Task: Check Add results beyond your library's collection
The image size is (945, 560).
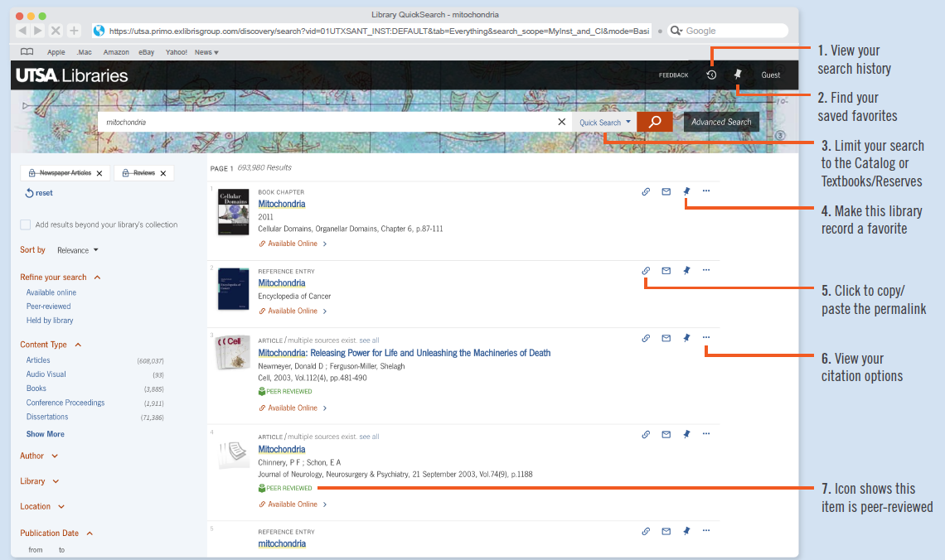Action: (x=26, y=224)
